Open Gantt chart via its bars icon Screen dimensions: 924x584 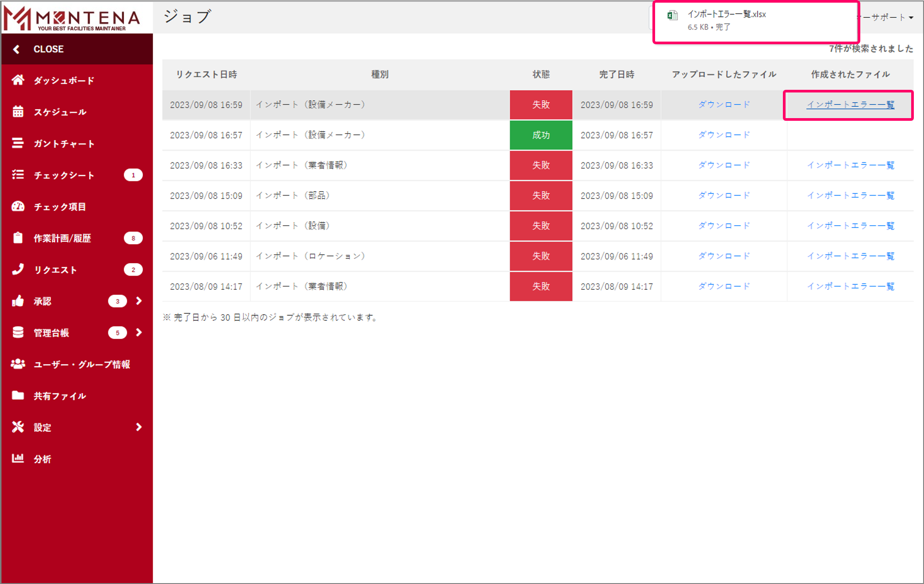tap(18, 143)
